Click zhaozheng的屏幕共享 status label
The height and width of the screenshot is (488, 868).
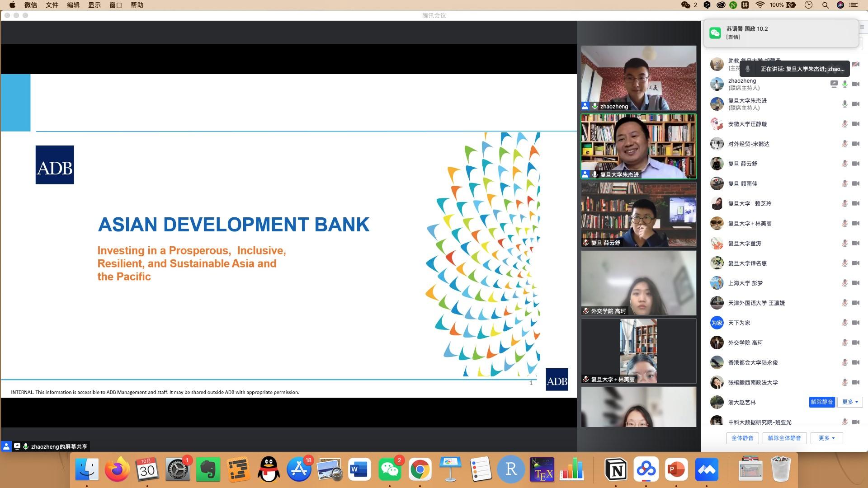coord(59,446)
